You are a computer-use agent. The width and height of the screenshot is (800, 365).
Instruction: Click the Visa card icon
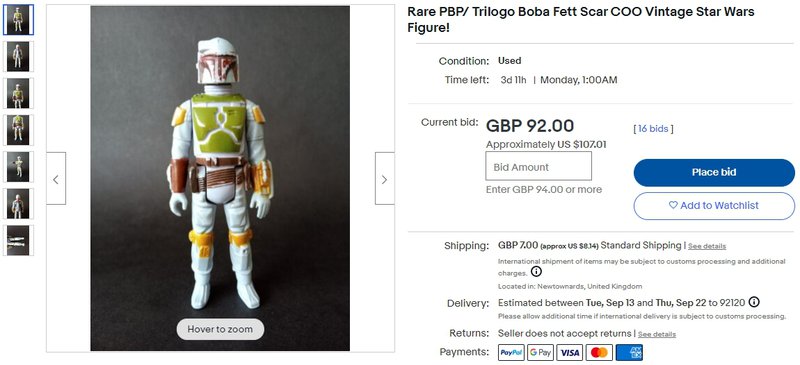coord(569,352)
